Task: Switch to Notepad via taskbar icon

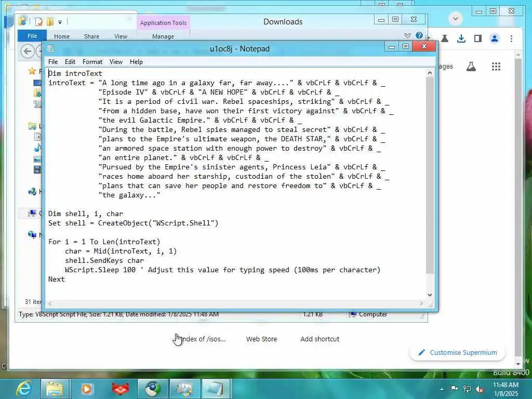Action: 216,389
